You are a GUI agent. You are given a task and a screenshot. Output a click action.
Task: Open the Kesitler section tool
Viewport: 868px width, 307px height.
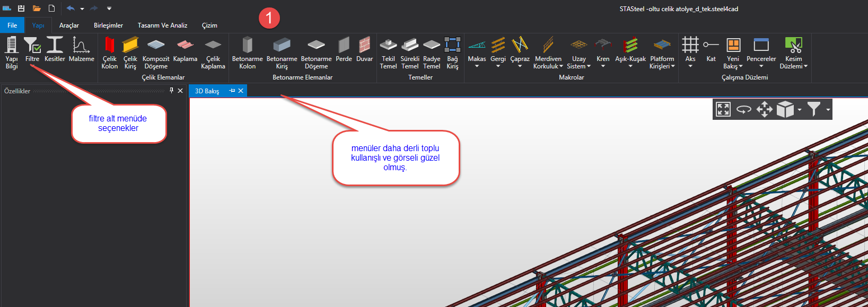[x=55, y=50]
